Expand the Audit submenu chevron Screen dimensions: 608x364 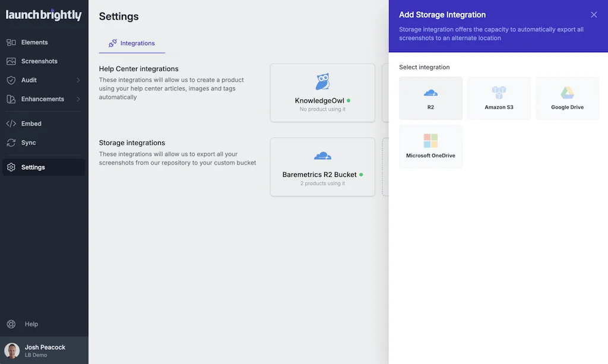coord(78,80)
